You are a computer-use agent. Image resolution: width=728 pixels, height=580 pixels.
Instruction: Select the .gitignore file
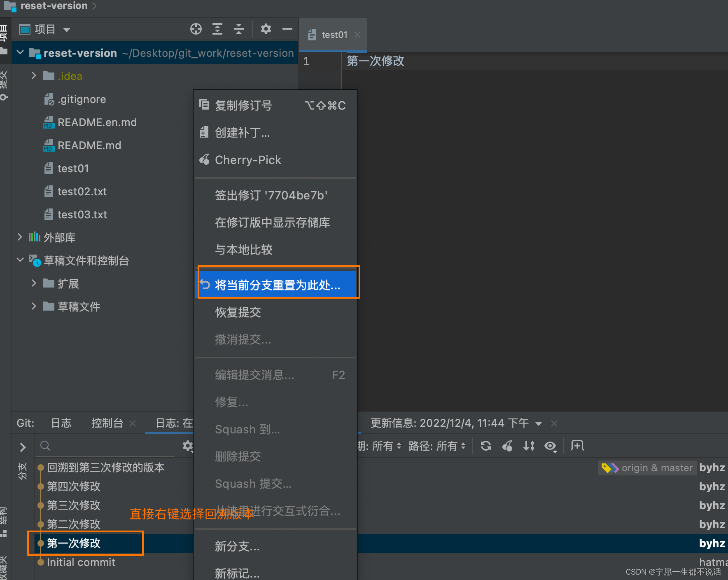click(75, 99)
